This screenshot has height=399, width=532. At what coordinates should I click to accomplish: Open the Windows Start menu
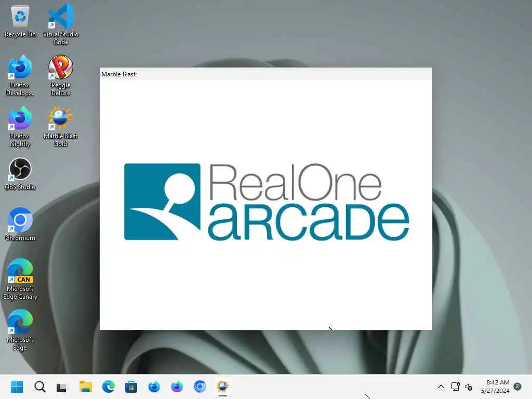17,387
